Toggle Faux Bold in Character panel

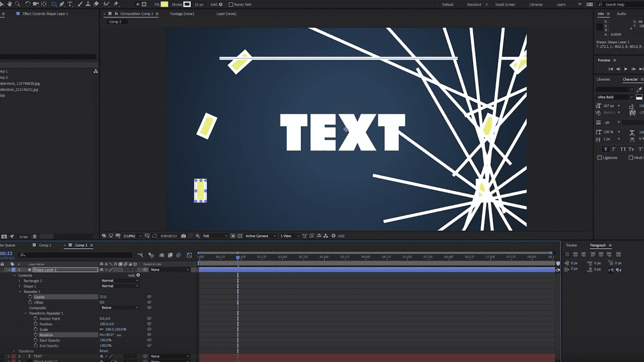[x=606, y=149]
